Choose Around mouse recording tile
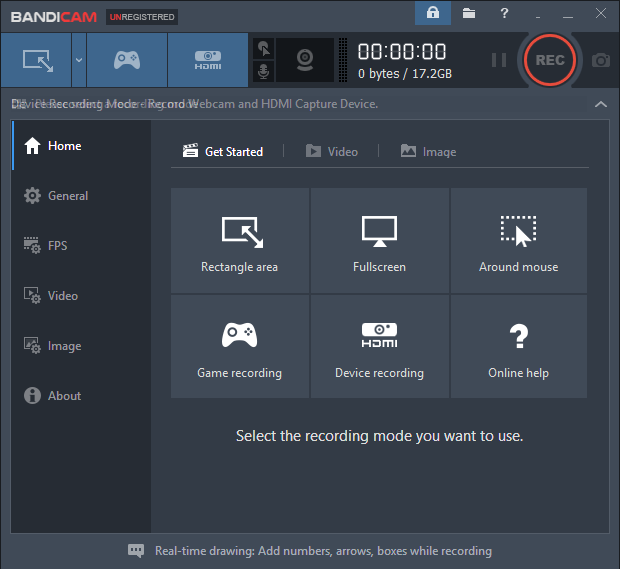This screenshot has width=620, height=569. [519, 240]
